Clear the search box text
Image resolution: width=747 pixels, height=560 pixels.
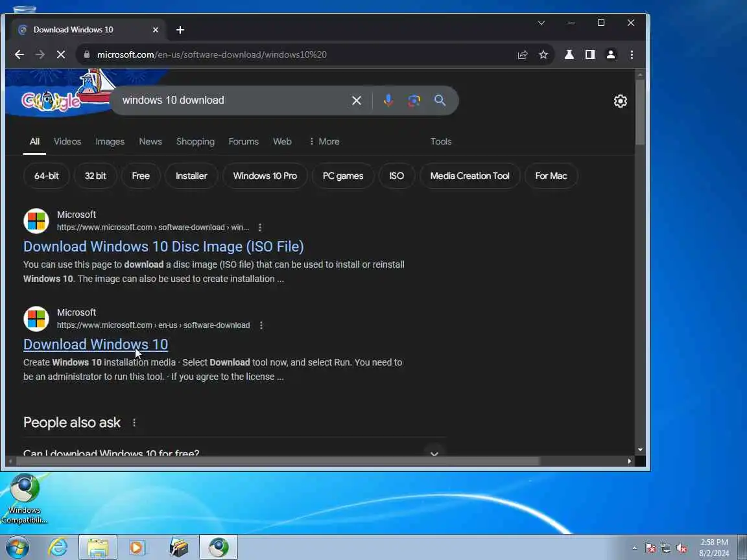[x=357, y=100]
